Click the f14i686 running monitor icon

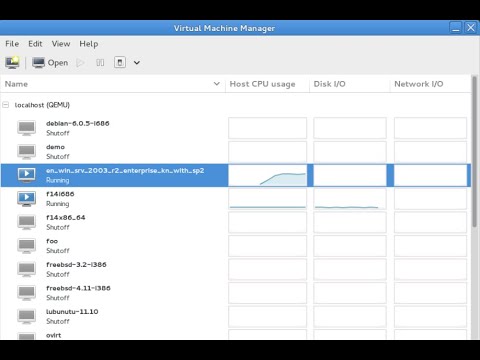[27, 199]
